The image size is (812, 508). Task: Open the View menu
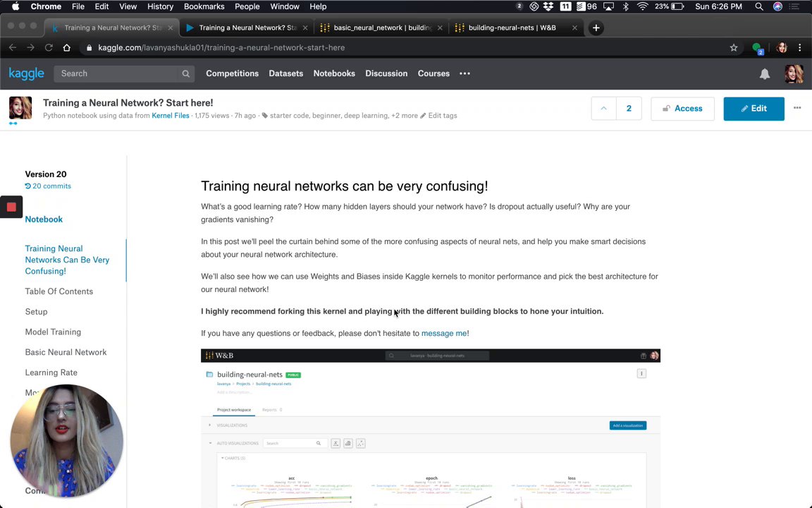(128, 7)
